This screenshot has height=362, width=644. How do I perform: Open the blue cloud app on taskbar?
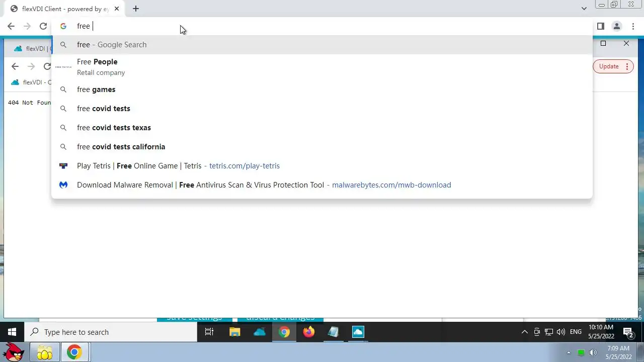pyautogui.click(x=260, y=332)
